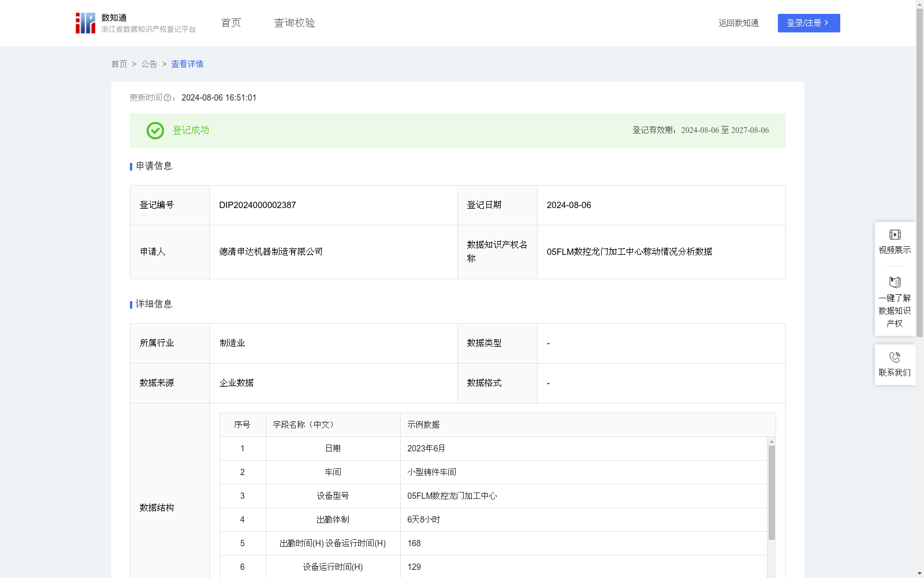Click registration number DIP2024000002387
Image resolution: width=924 pixels, height=578 pixels.
[x=258, y=205]
